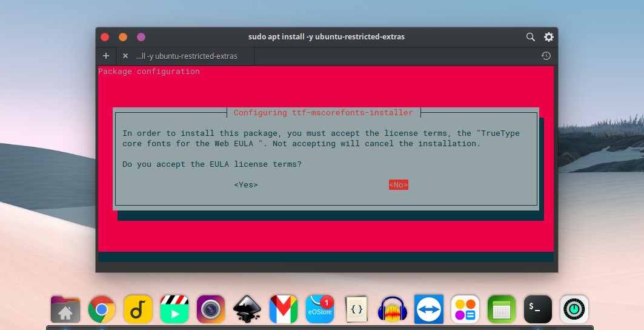Open closed tabs history icon
The image size is (644, 330).
546,56
